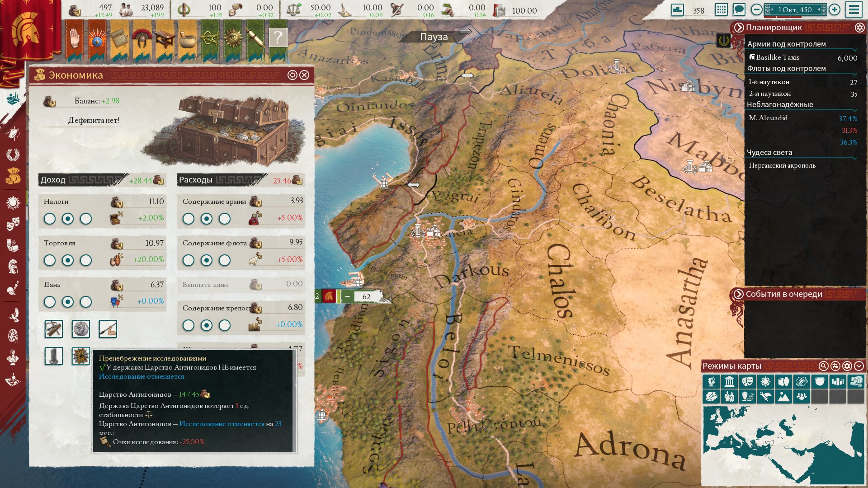
Task: Select the 1-й наутикон fleet entry
Action: click(769, 82)
